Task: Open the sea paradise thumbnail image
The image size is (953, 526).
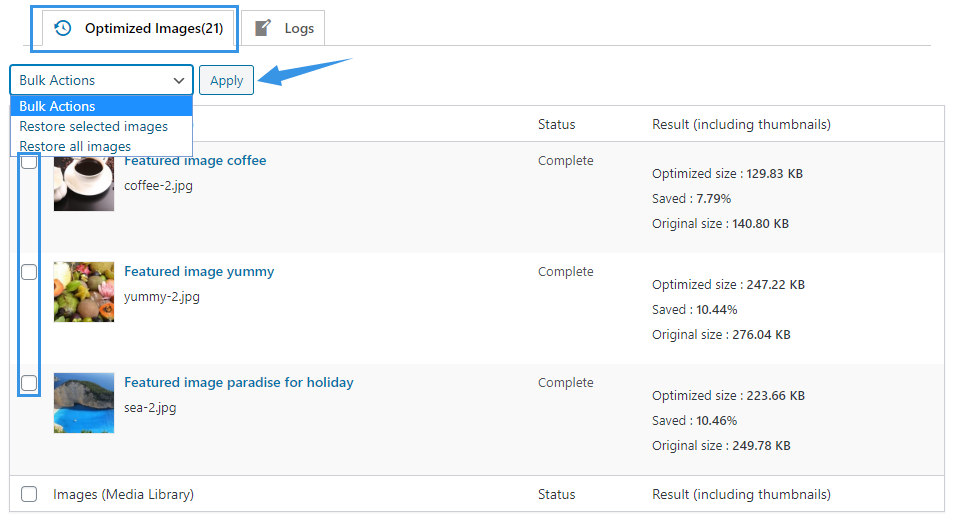Action: [84, 403]
